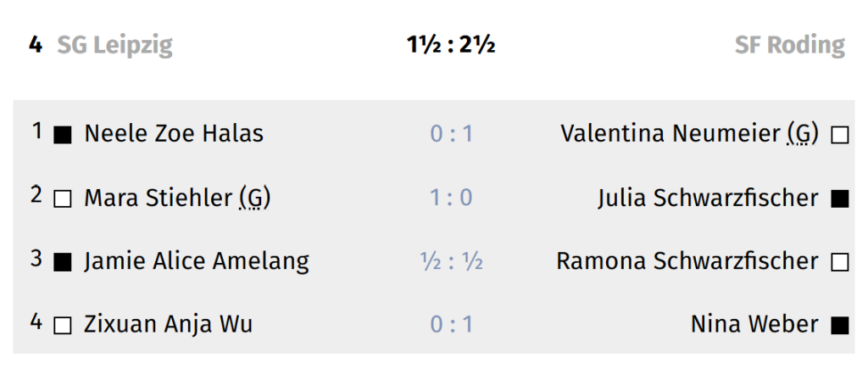Open board 1 result 0 : 1
The width and height of the screenshot is (868, 369).
tap(451, 134)
